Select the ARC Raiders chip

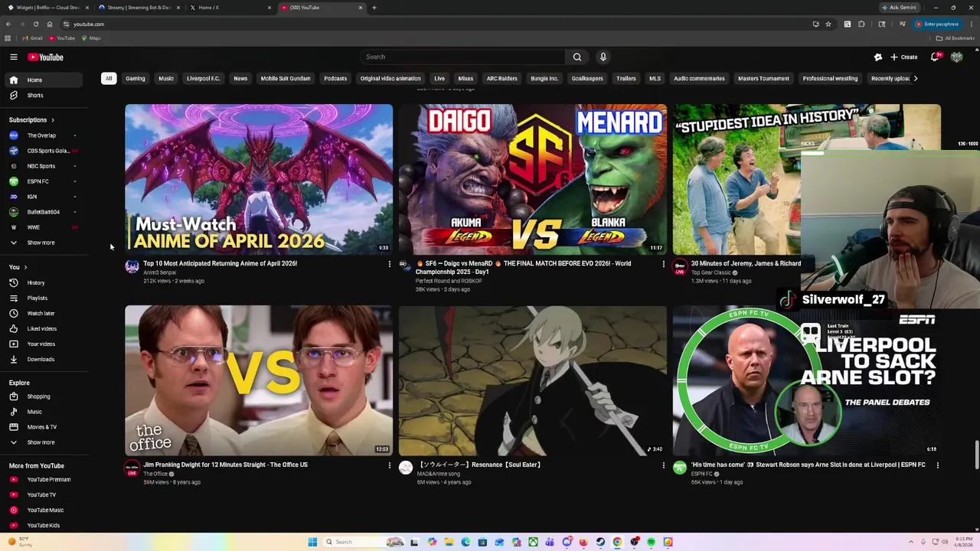tap(502, 78)
